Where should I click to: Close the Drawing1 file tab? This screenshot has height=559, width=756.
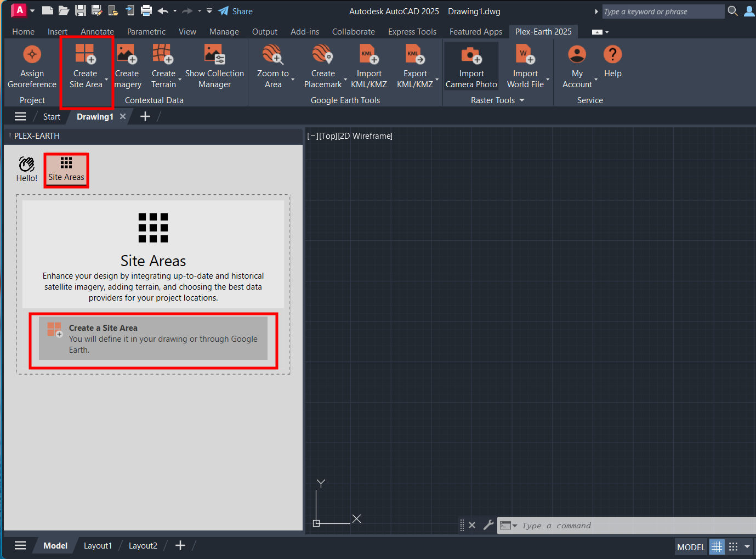pos(123,116)
